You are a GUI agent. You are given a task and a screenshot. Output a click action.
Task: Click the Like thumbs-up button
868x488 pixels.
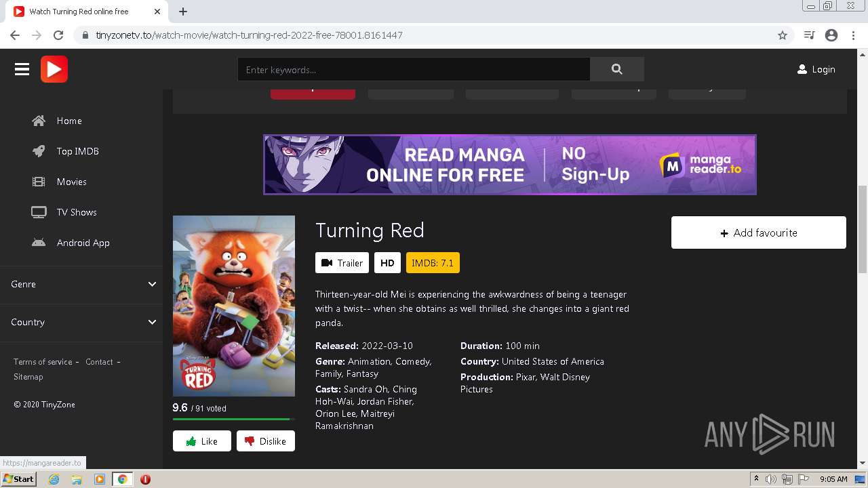point(202,441)
